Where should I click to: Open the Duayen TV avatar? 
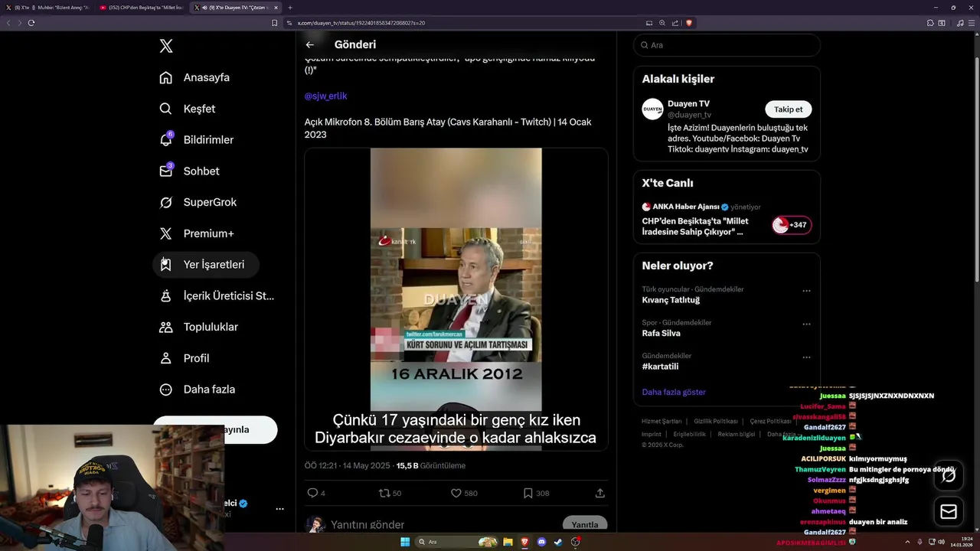[652, 109]
